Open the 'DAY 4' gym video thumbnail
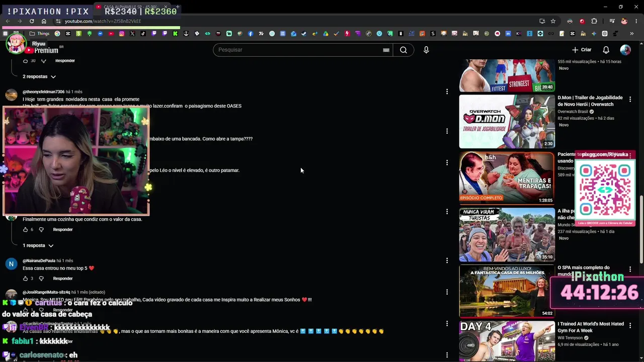Image resolution: width=644 pixels, height=362 pixels. point(507,341)
